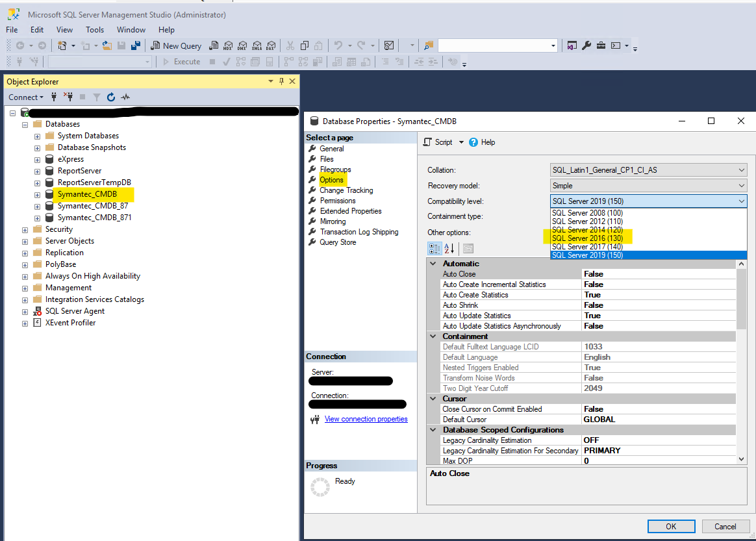Click the Refresh icon in Object Explorer
Screen dimensions: 756x541
coord(111,97)
